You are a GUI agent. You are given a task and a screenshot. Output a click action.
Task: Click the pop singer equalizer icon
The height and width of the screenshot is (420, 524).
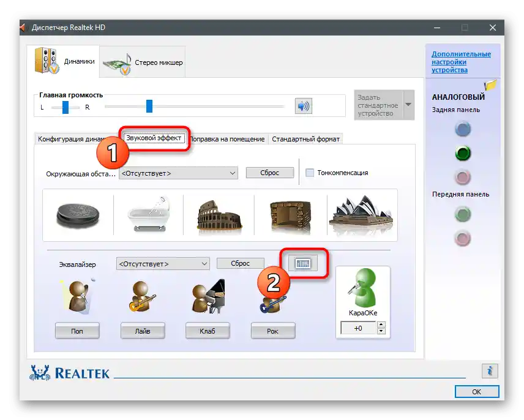click(77, 296)
